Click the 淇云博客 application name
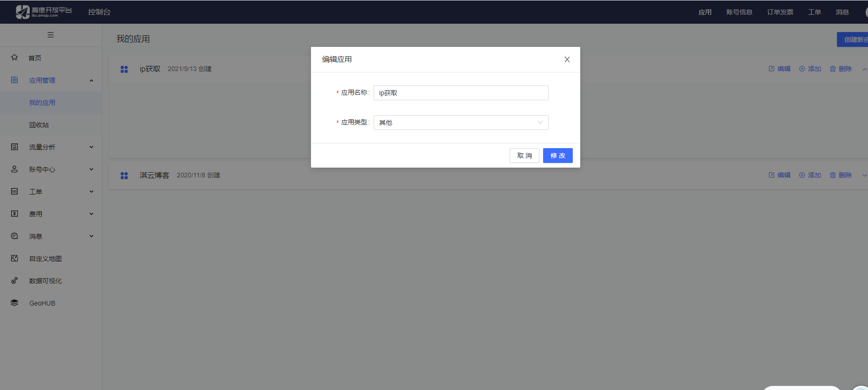868x390 pixels. [155, 175]
